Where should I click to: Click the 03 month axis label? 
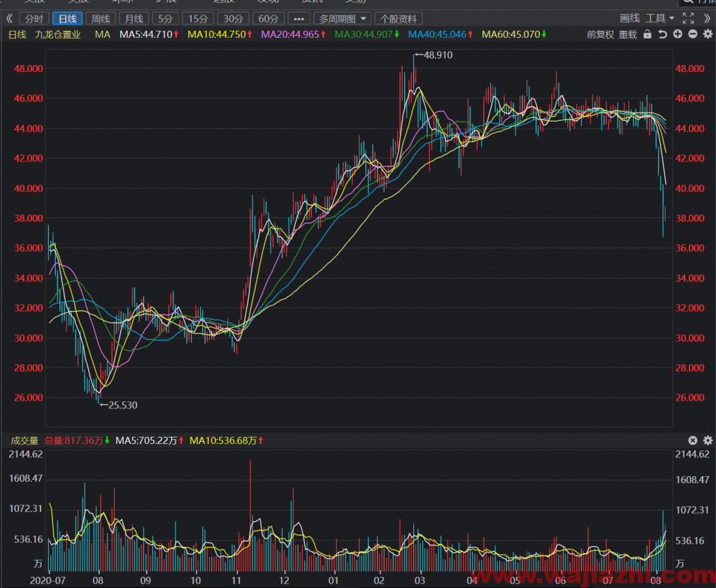[420, 581]
